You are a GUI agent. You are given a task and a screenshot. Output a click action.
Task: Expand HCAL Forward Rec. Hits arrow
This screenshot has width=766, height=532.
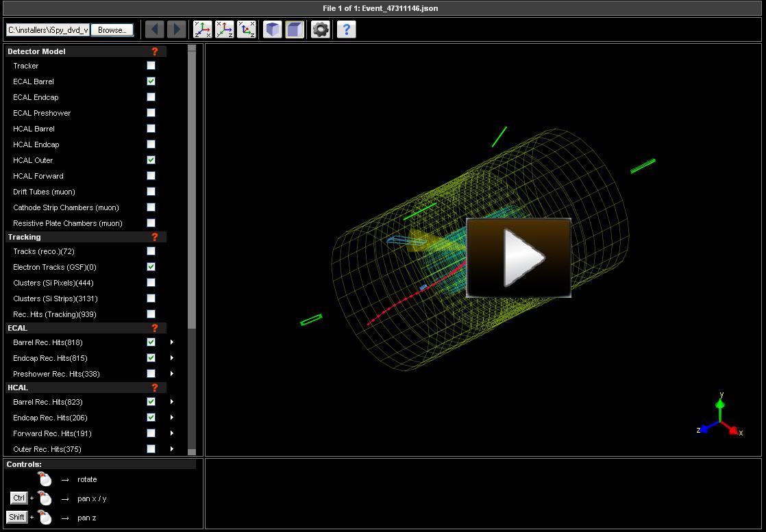[x=172, y=433]
